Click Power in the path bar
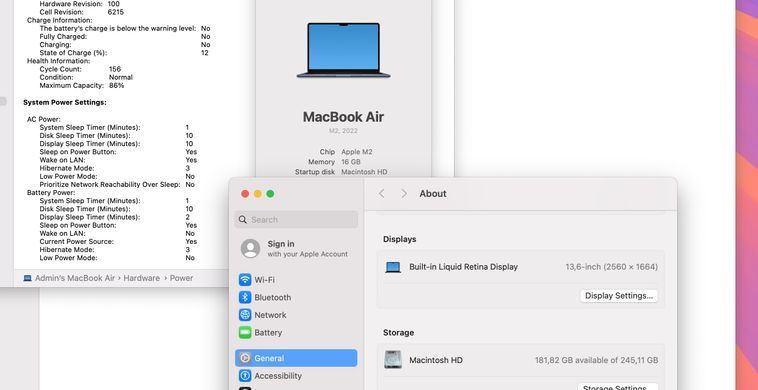The height and width of the screenshot is (390, 758). click(x=181, y=278)
